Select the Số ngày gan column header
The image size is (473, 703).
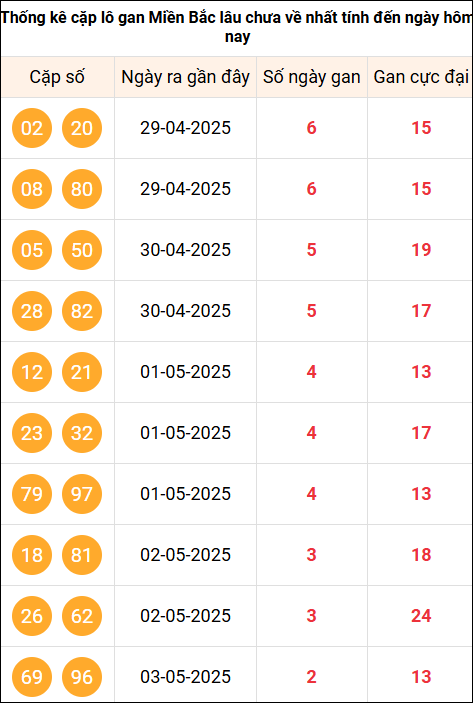click(x=312, y=77)
